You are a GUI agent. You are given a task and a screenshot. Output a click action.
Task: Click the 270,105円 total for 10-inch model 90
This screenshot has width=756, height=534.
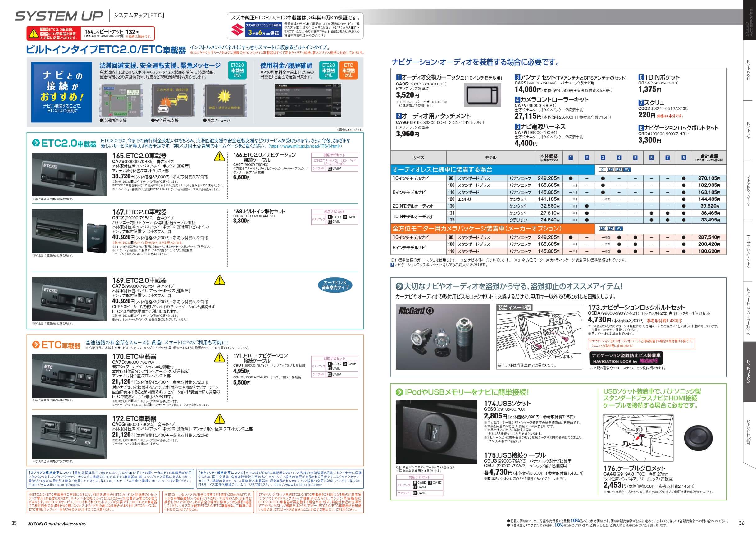coord(709,178)
